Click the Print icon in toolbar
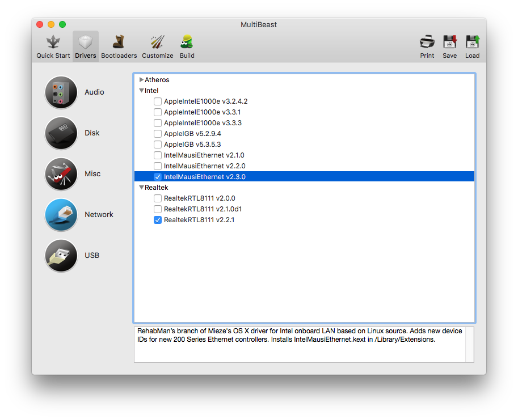 point(427,46)
